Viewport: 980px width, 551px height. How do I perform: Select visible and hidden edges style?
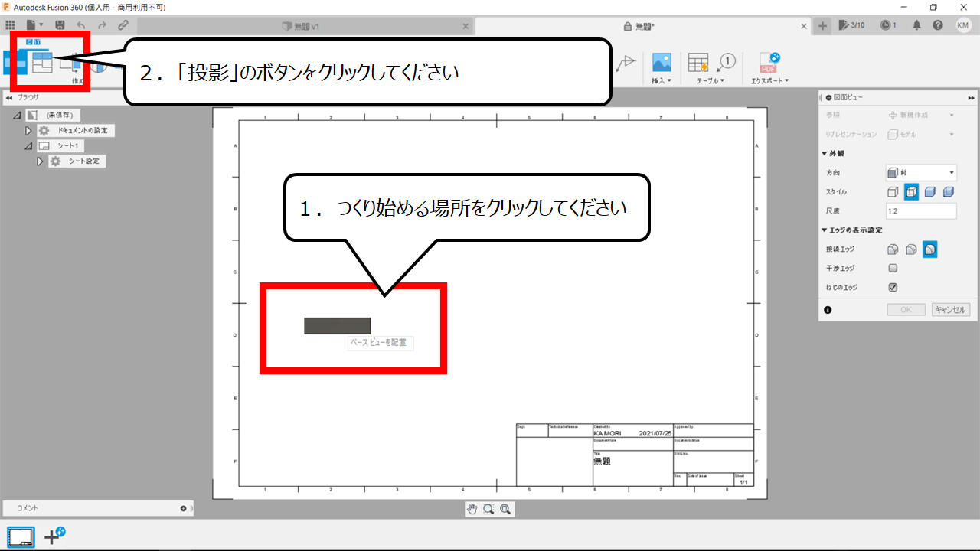tap(912, 192)
